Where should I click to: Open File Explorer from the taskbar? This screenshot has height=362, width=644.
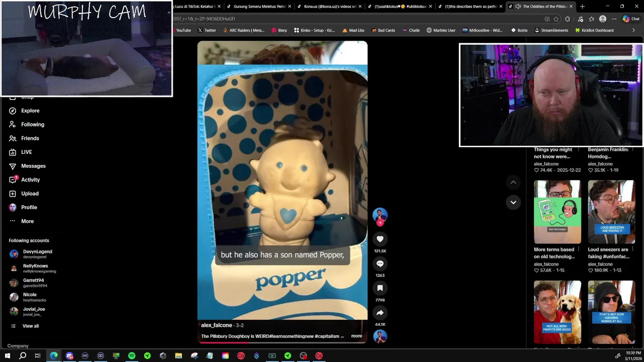(179, 356)
